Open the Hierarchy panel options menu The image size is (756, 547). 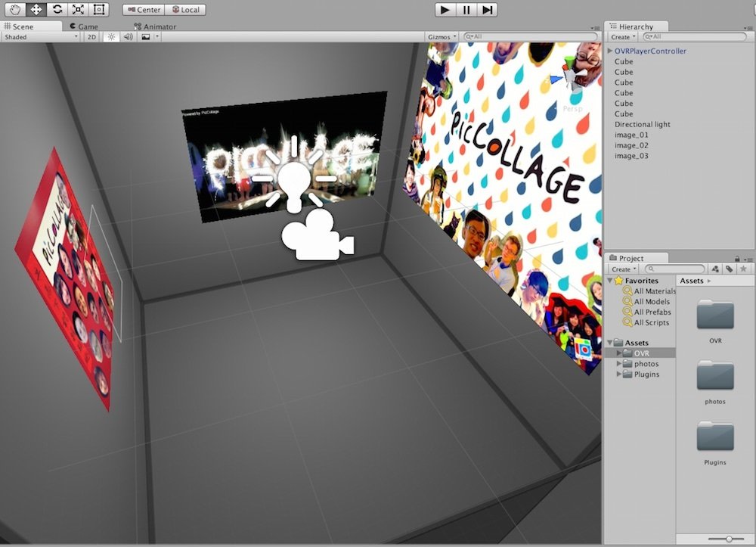(748, 27)
